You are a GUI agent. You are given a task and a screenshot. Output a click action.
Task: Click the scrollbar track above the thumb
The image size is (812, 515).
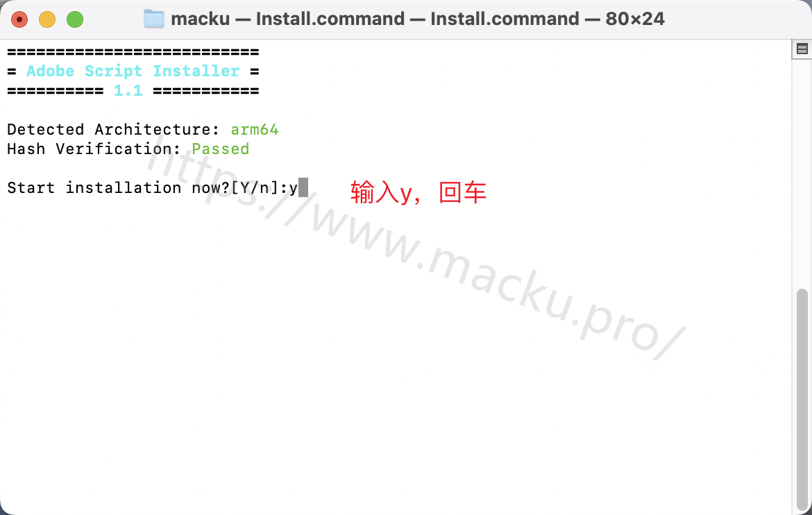(x=802, y=174)
